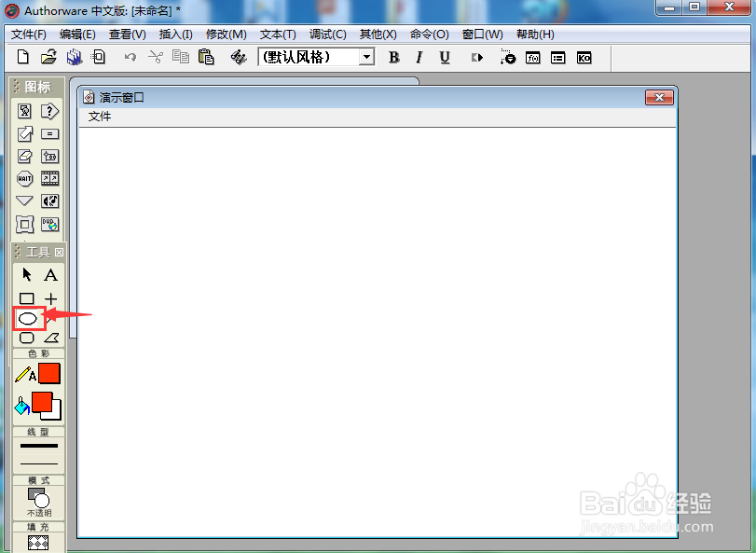
Task: Open 文件 menu in the 演示窗口 window
Action: point(100,117)
